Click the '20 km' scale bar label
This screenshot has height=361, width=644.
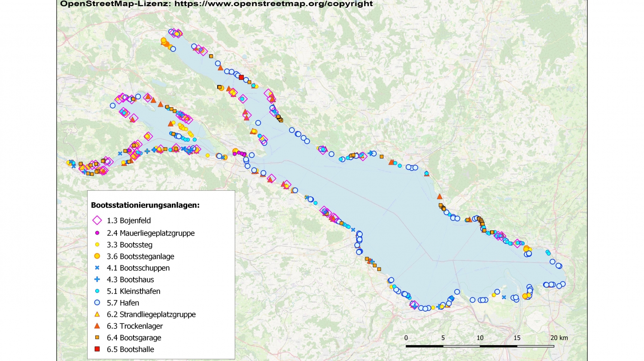[559, 338]
